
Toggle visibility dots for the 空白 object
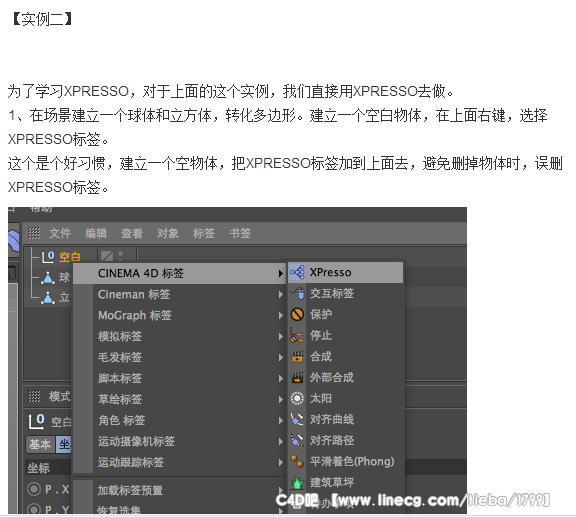(x=120, y=256)
